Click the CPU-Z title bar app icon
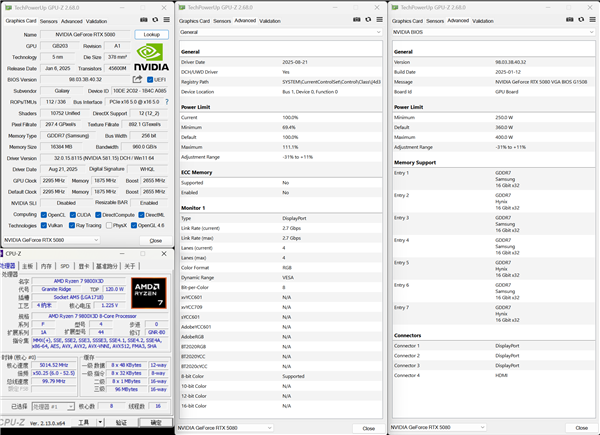The width and height of the screenshot is (600, 435). click(x=2, y=254)
